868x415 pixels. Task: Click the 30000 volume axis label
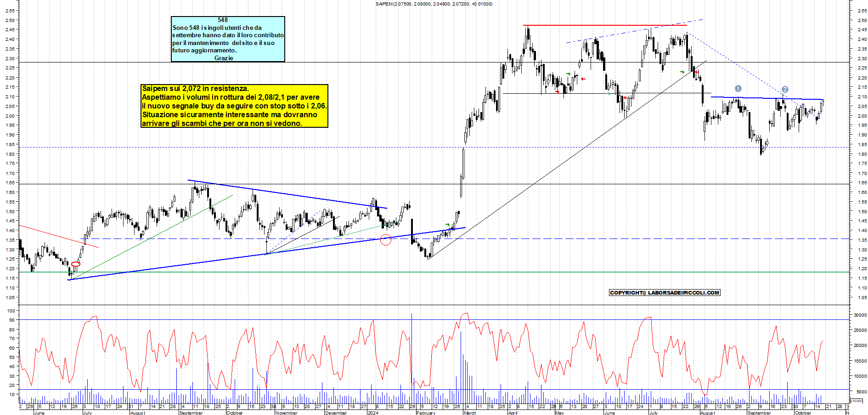[860, 315]
